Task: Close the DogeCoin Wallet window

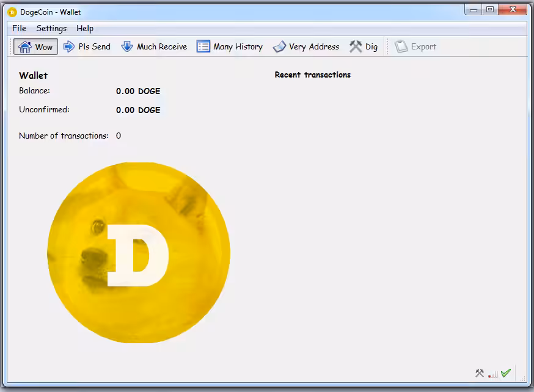Action: click(513, 10)
